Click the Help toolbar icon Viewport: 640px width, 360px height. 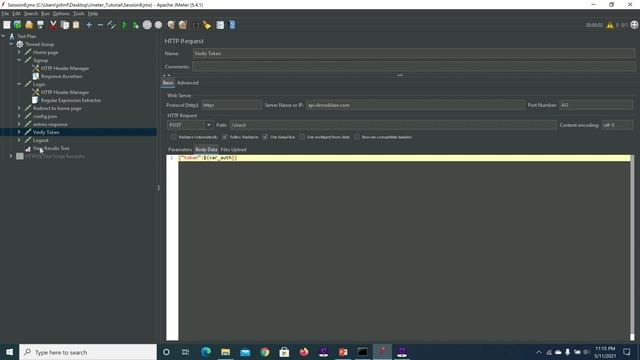click(232, 25)
